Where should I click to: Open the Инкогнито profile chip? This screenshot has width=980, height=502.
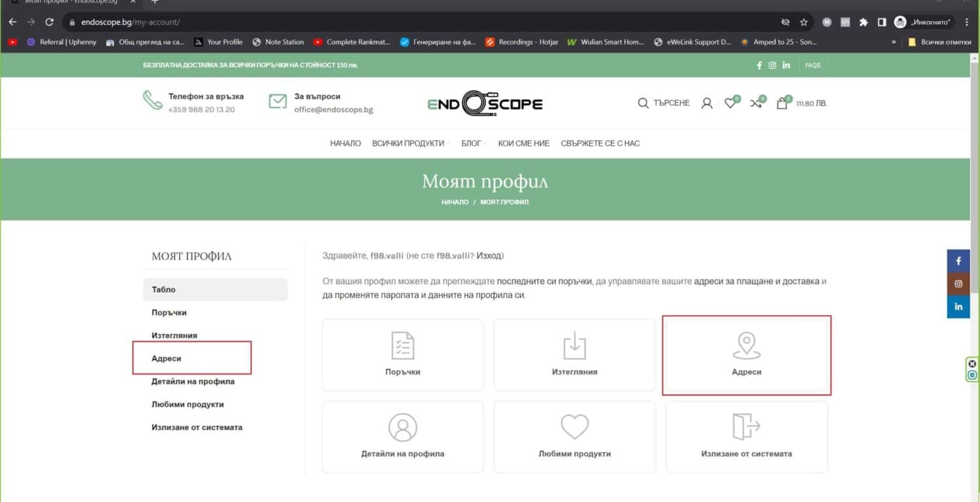[924, 22]
